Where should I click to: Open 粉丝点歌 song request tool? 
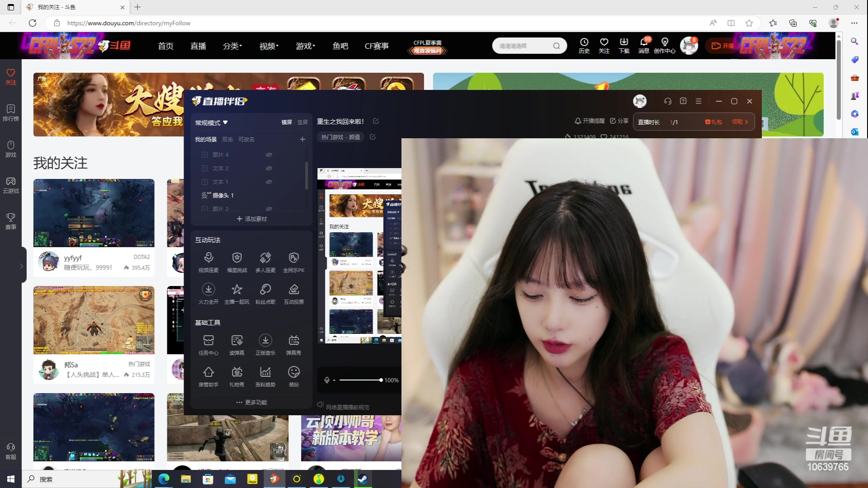coord(265,294)
